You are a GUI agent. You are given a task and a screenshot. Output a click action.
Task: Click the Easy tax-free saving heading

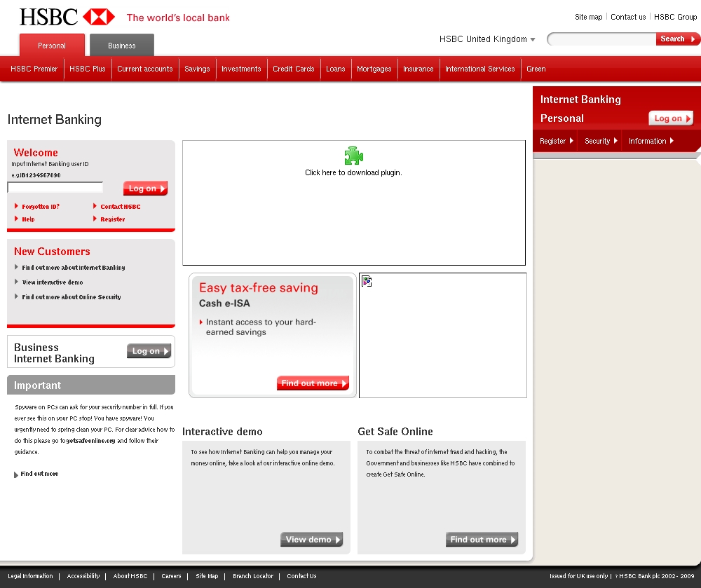259,288
